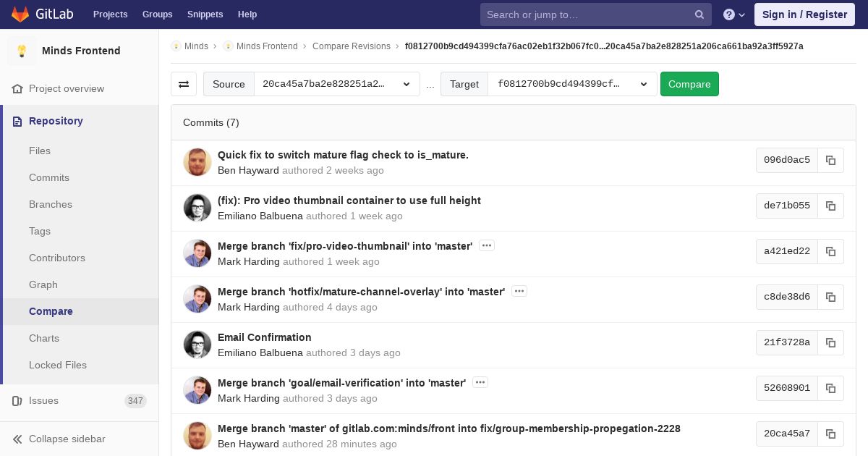The width and height of the screenshot is (868, 456).
Task: Open Mark Harding avatar on goal/email-verification merge
Action: (197, 390)
